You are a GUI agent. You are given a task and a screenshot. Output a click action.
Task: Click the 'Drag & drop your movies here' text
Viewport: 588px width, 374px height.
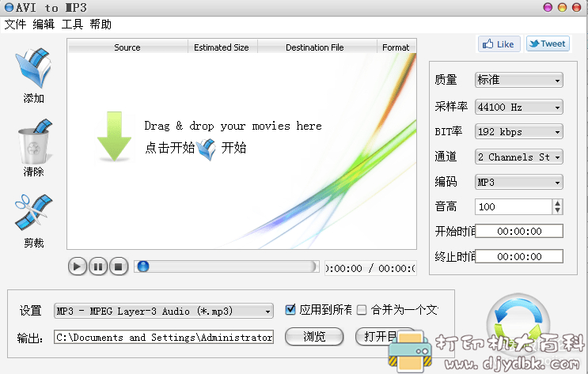233,126
